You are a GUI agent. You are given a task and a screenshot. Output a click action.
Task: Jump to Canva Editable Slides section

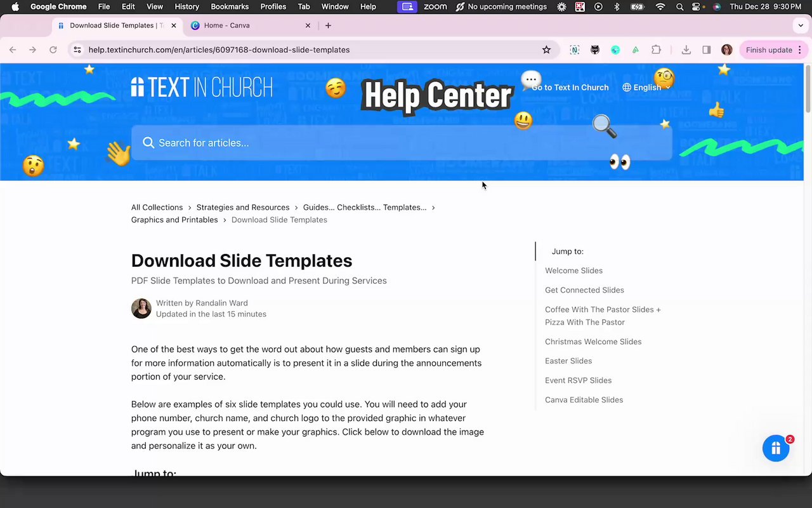[584, 400]
